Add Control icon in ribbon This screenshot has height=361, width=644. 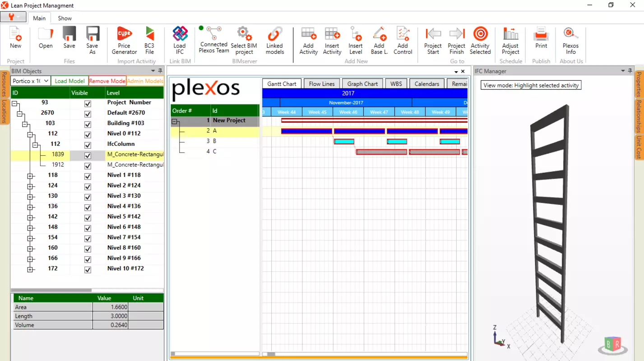coord(403,41)
